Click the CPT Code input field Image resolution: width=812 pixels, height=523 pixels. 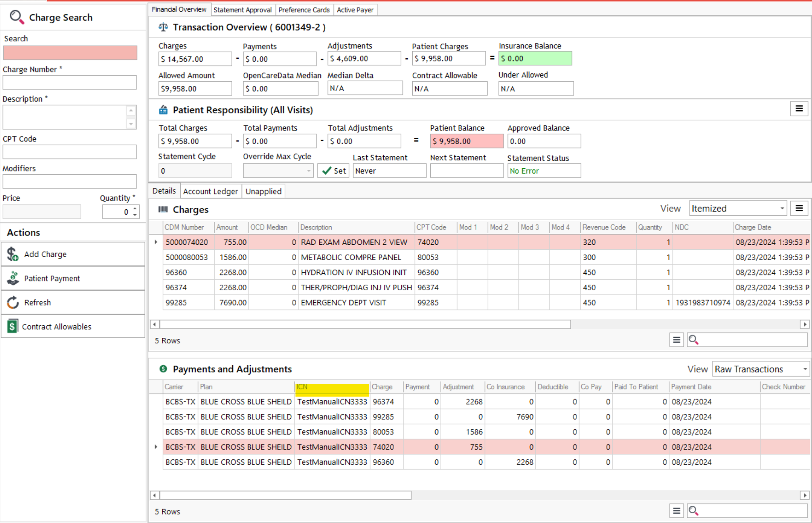coord(70,152)
